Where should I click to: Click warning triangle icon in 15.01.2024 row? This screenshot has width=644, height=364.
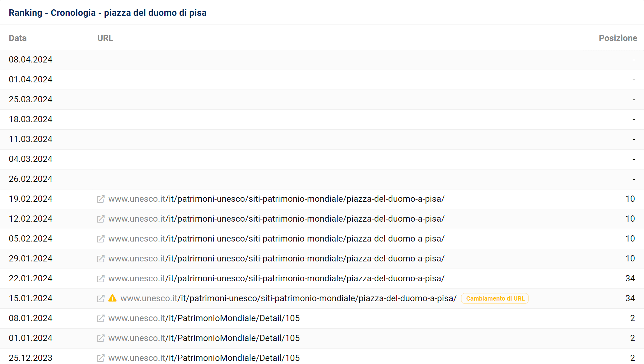(x=112, y=298)
